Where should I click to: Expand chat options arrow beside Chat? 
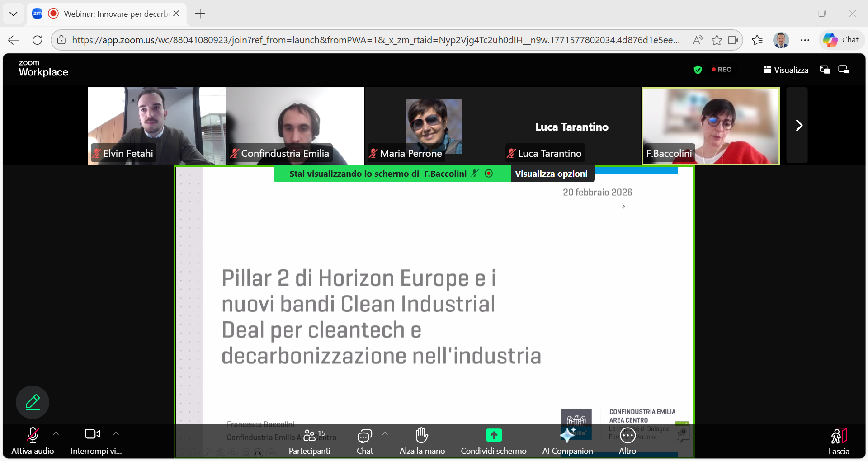pyautogui.click(x=385, y=433)
